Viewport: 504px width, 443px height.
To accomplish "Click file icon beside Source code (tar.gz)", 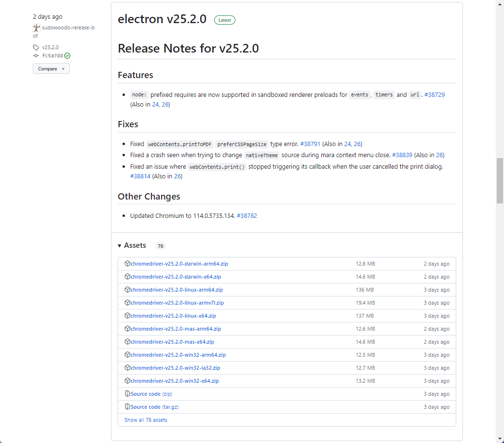I will (127, 407).
